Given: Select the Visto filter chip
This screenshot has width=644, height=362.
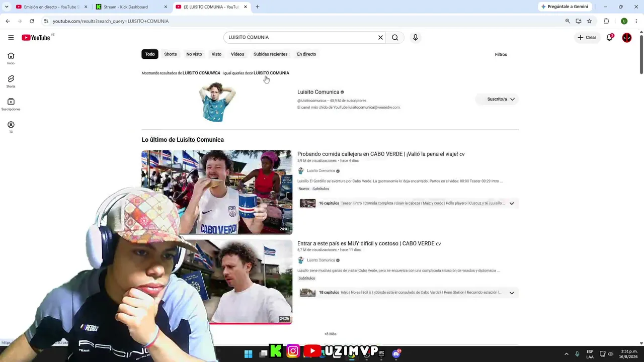Looking at the screenshot, I should click(216, 54).
